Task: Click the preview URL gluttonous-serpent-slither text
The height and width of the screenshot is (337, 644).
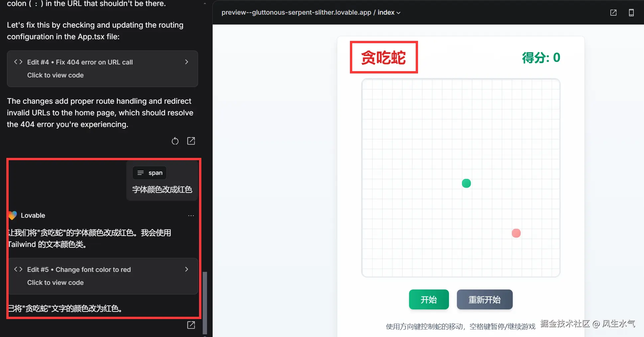Action: coord(296,13)
